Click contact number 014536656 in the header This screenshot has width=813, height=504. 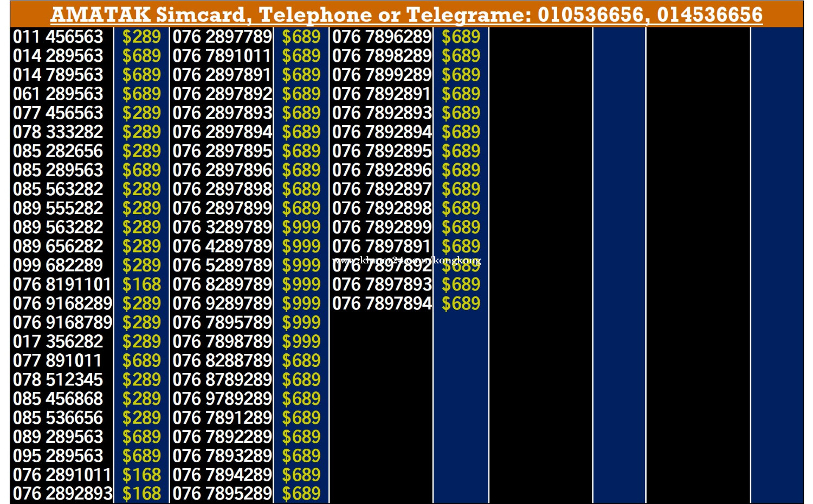709,15
